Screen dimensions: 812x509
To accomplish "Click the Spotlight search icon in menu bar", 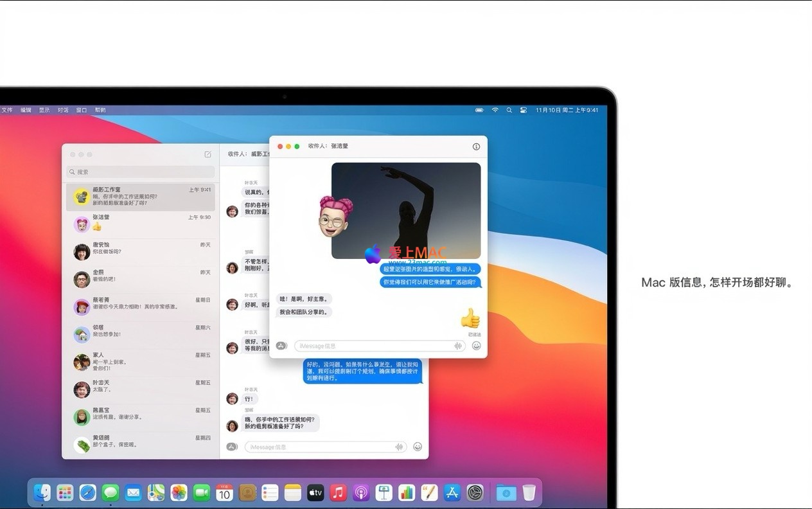I will coord(509,110).
